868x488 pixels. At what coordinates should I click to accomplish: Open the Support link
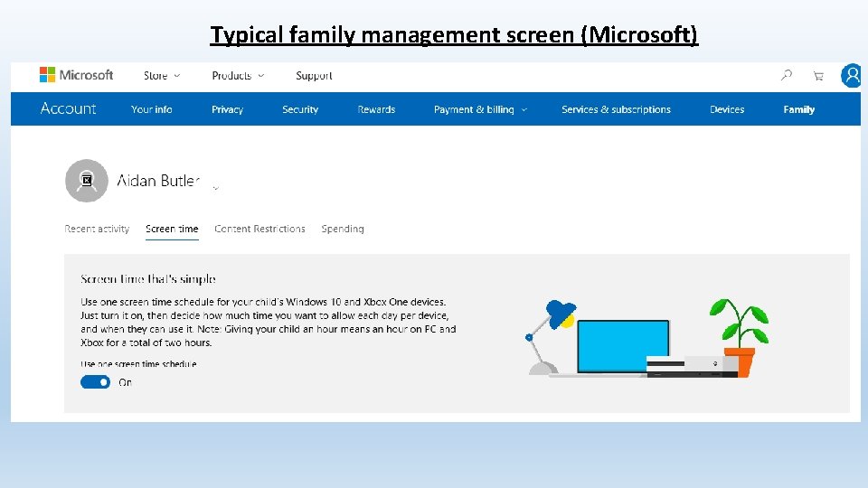pos(314,75)
